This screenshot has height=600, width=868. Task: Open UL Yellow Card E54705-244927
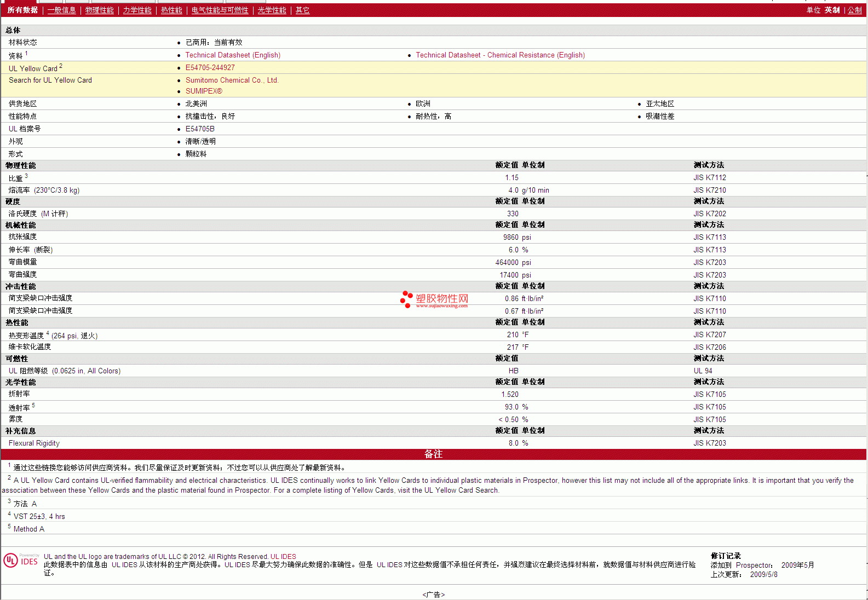[x=210, y=68]
